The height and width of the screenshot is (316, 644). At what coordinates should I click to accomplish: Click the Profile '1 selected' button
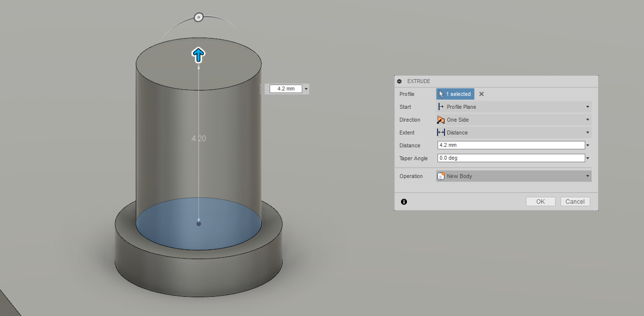coord(455,94)
